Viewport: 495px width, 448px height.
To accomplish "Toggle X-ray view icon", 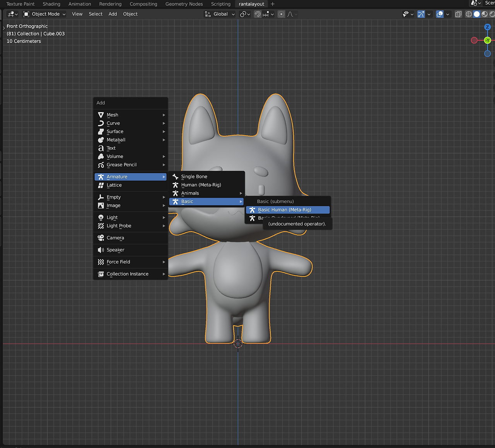I will click(x=458, y=14).
